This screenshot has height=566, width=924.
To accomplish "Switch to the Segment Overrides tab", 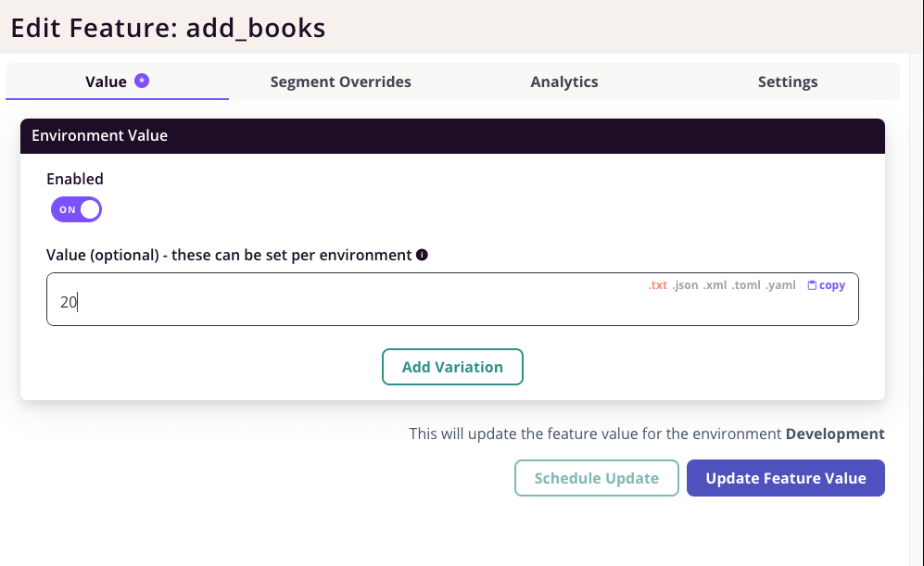I will 341,82.
